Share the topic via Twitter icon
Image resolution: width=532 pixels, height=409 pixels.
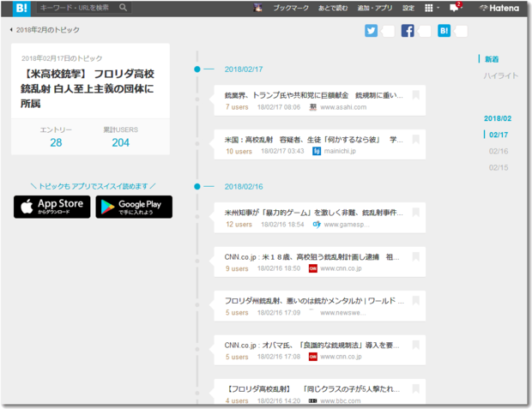371,31
